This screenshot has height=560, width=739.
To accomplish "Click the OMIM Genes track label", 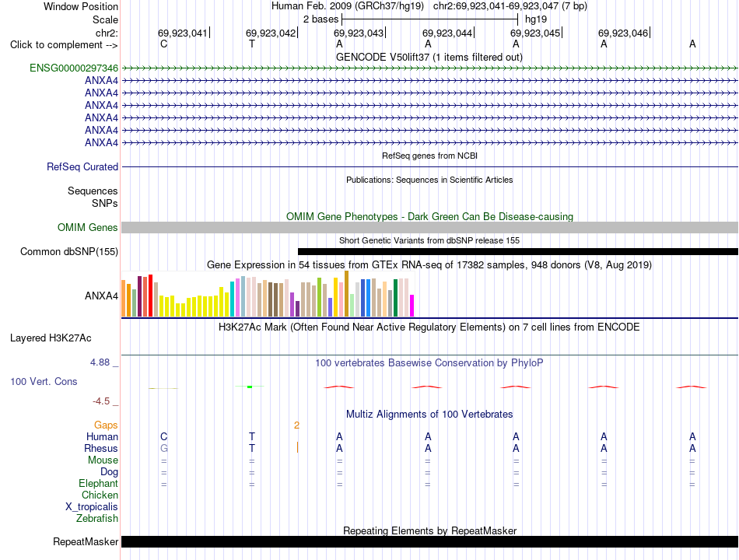I will click(88, 228).
